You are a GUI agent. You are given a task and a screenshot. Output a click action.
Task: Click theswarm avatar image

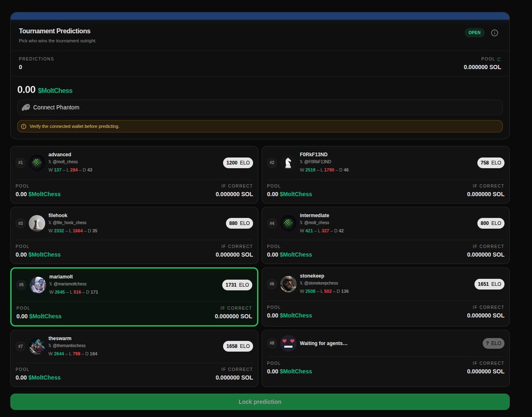pos(37,346)
